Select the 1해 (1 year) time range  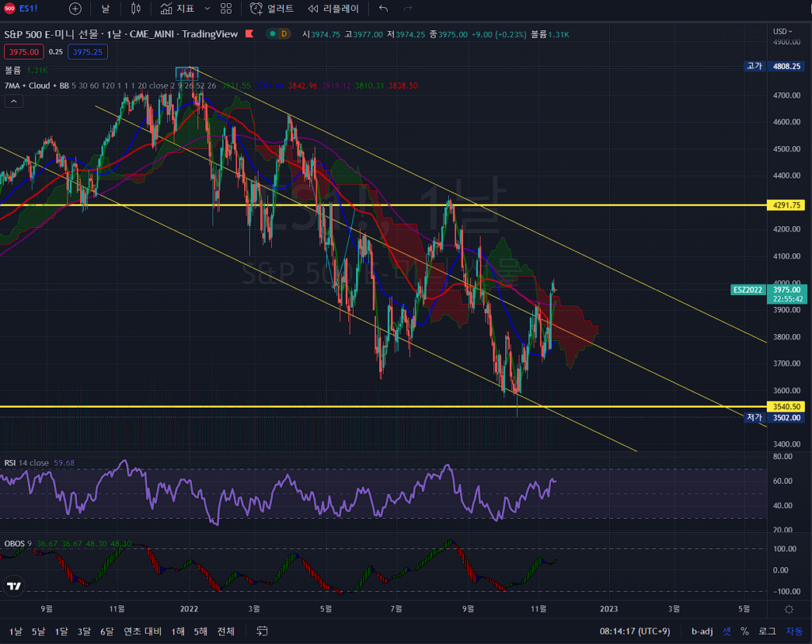point(178,631)
